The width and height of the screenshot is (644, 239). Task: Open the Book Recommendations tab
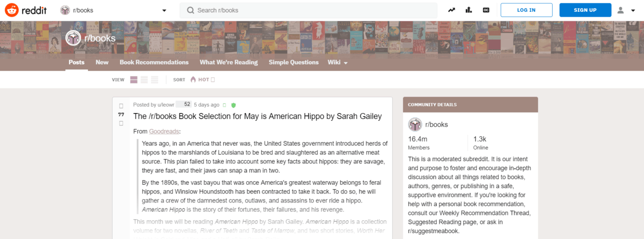[x=154, y=63]
